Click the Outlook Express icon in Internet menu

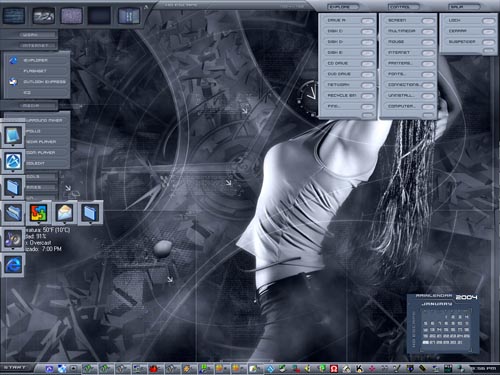[13, 82]
